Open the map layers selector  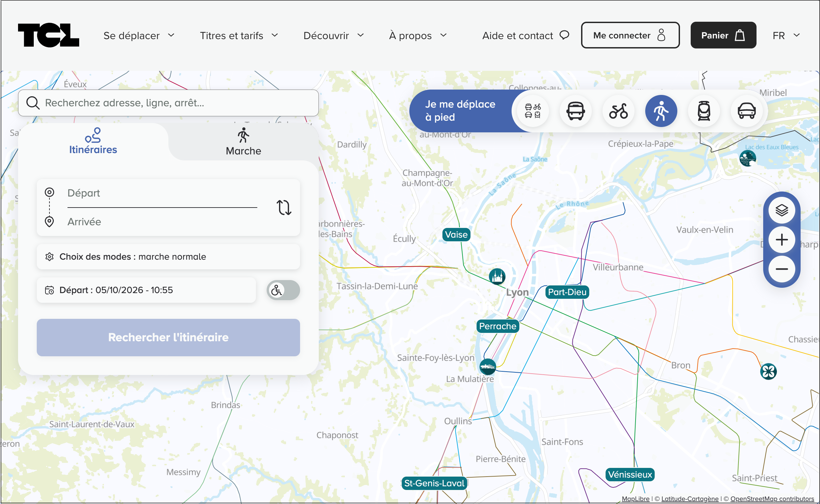point(782,210)
